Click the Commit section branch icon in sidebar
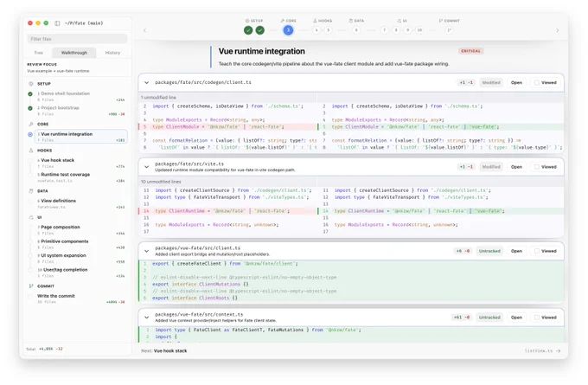588x385 pixels. point(31,286)
